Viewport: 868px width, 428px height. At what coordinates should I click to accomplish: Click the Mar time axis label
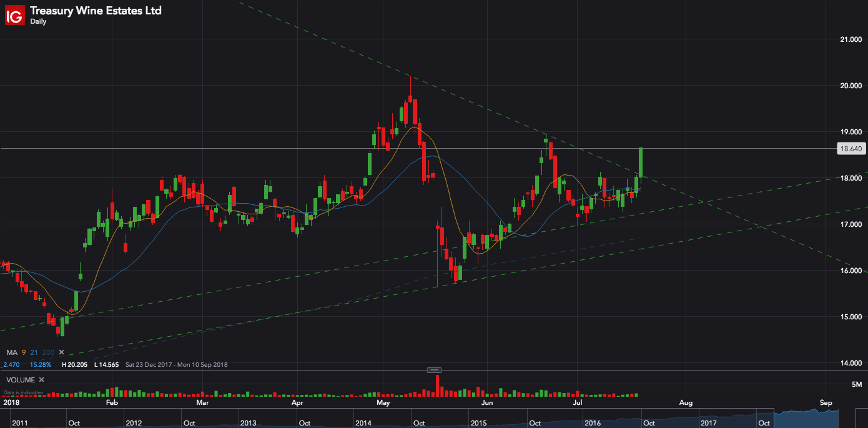point(202,403)
